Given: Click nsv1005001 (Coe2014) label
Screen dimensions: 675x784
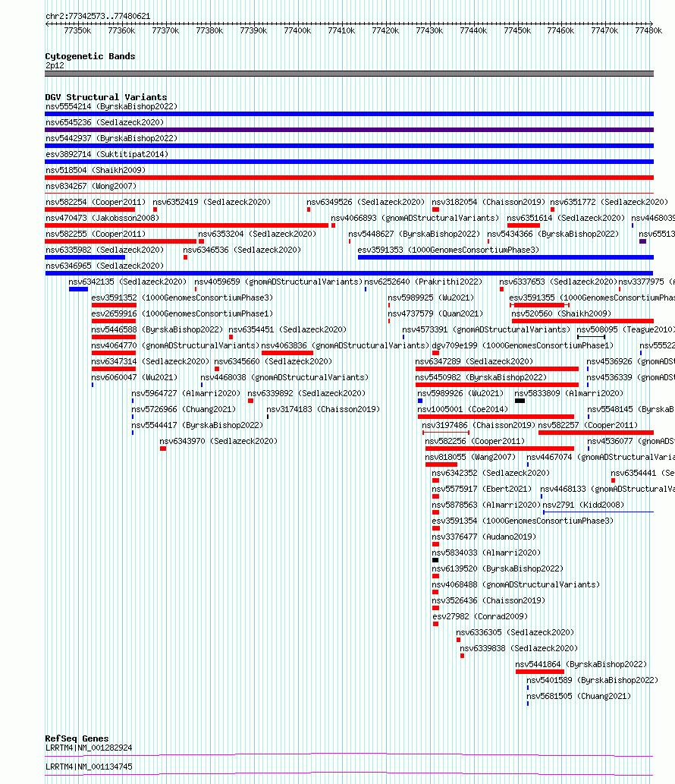Looking at the screenshot, I should (x=463, y=411).
